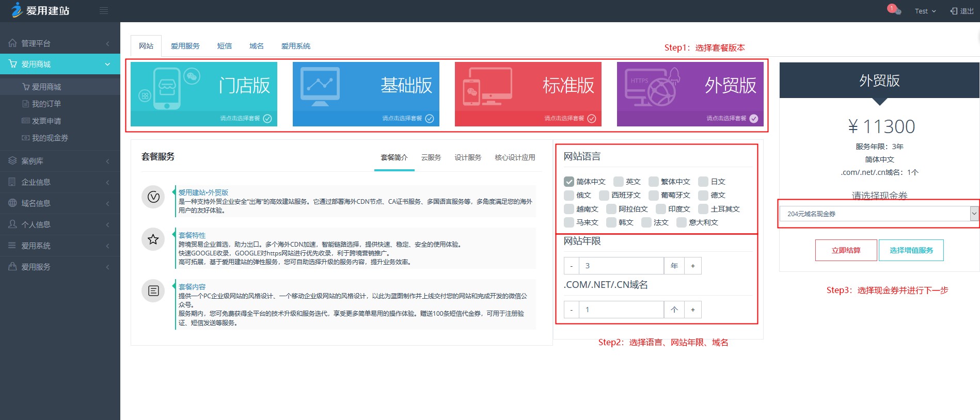Switch to the 短信 tab
The height and width of the screenshot is (420, 980).
(225, 46)
